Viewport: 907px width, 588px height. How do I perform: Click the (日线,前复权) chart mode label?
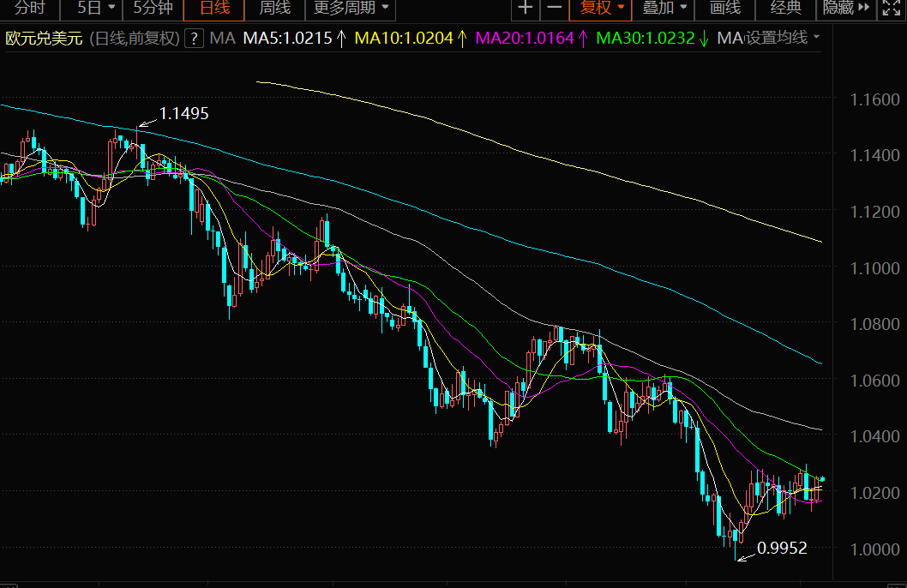tap(135, 39)
